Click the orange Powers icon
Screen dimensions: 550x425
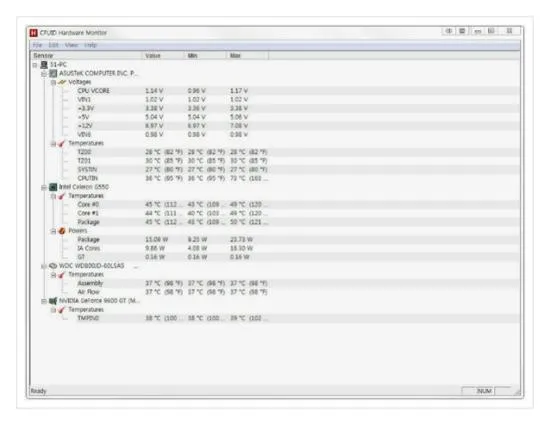click(x=62, y=231)
